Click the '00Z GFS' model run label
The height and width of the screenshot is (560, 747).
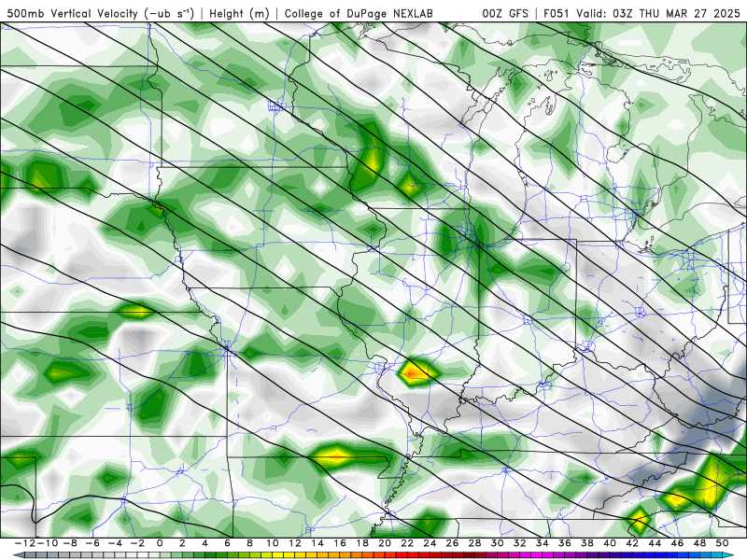pyautogui.click(x=505, y=13)
